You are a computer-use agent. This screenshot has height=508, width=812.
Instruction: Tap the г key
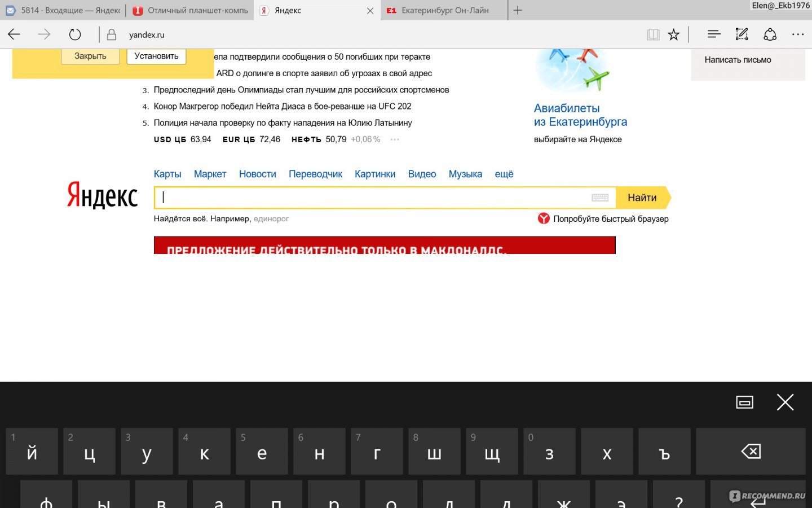coord(377,451)
